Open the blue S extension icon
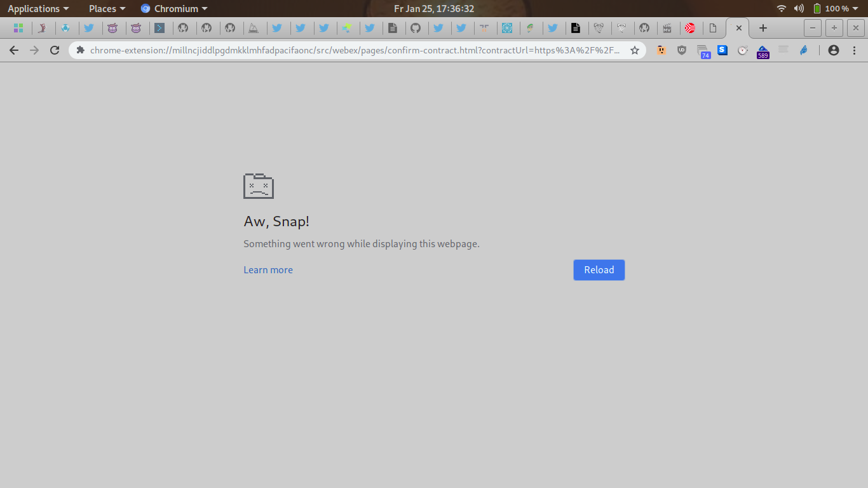 click(x=722, y=50)
